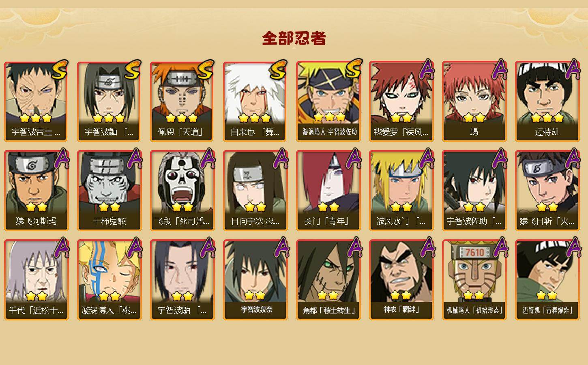This screenshot has height=365, width=588.
Task: Choose the 干柿鬼鲛 character card
Action: pos(109,191)
